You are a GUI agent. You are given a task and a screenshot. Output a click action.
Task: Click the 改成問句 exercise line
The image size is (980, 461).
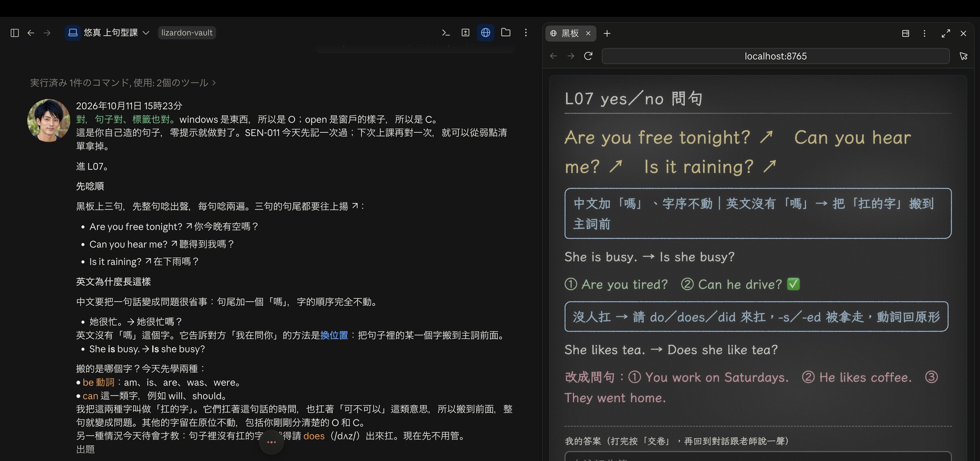752,387
